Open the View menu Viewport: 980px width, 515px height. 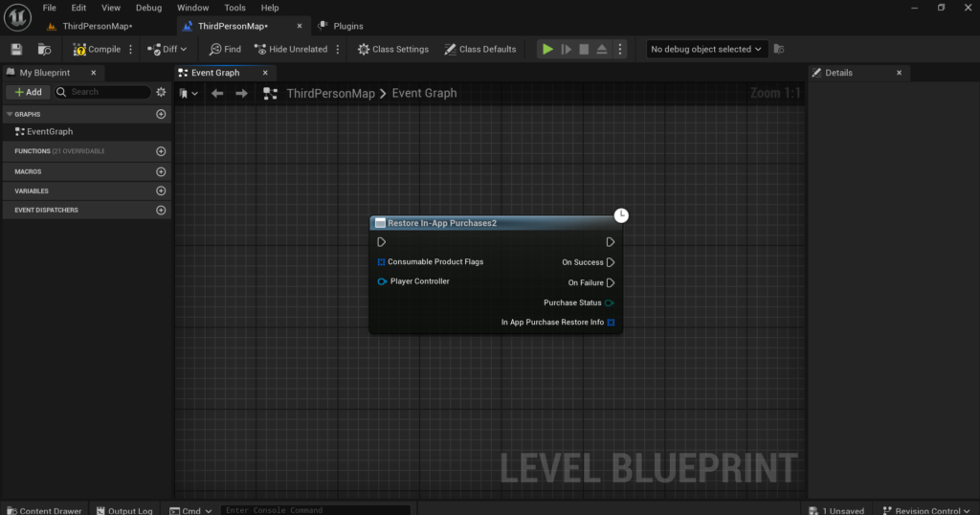coord(111,8)
